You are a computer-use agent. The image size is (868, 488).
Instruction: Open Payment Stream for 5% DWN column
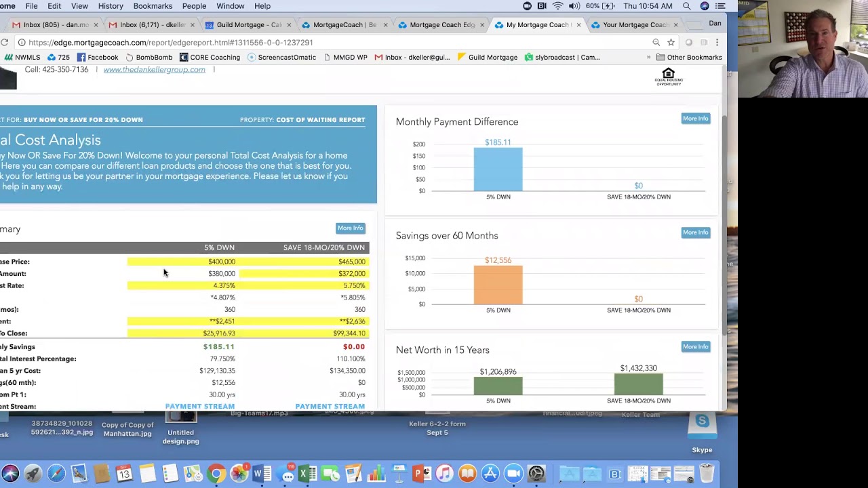200,406
